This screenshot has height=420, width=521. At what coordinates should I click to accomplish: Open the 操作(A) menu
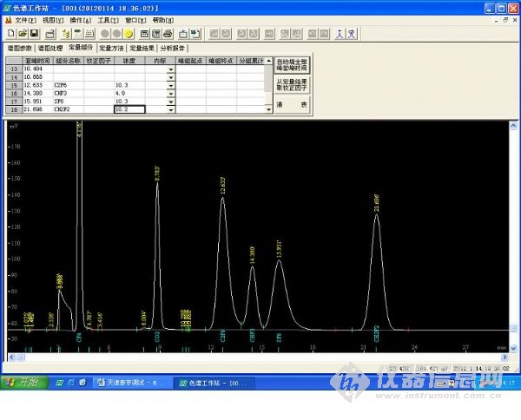click(81, 20)
